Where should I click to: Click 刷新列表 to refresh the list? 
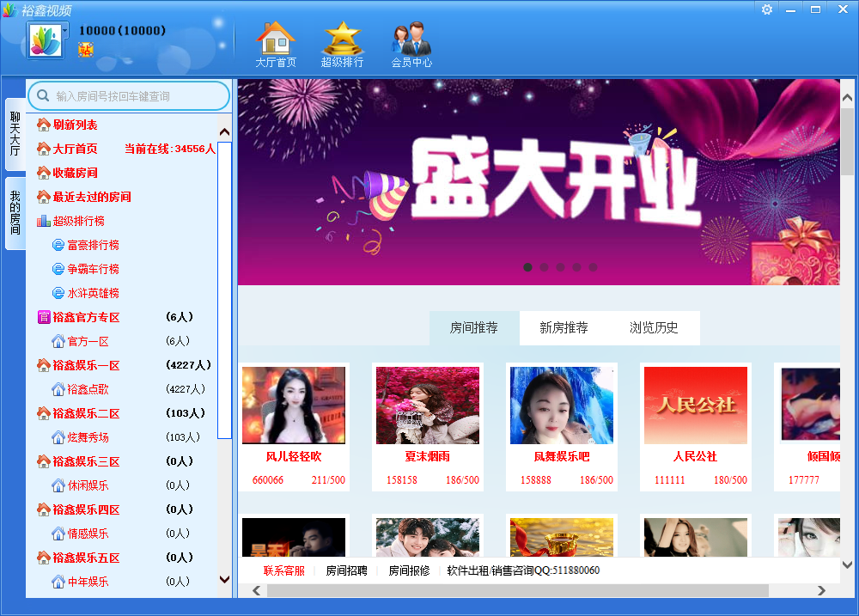pyautogui.click(x=75, y=125)
